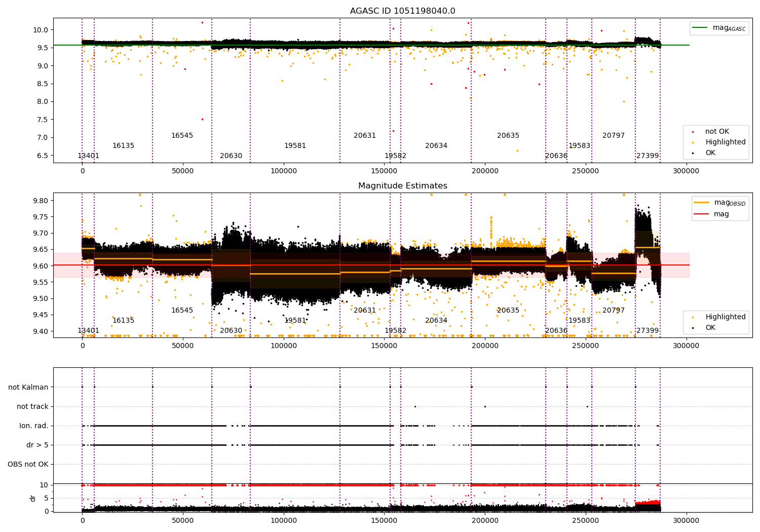Click the 'dr > 5' axis label
This screenshot has height=532, width=760.
(37, 445)
